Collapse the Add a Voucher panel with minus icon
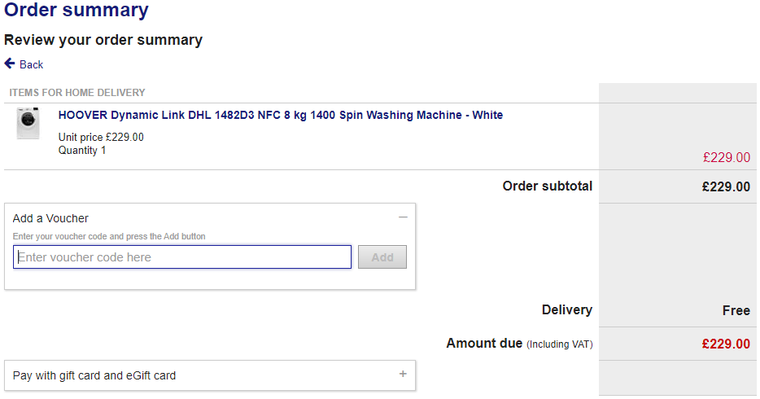This screenshot has height=399, width=760. click(x=403, y=217)
